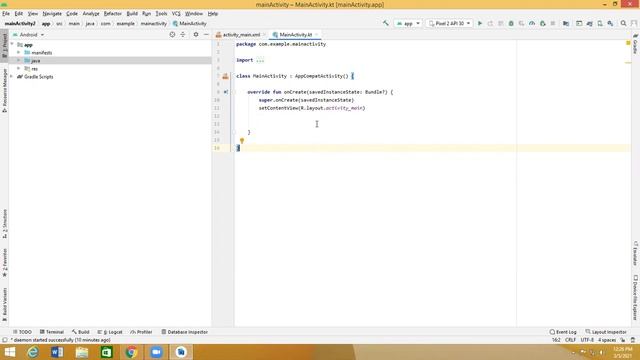
Task: Toggle the Build Variants side tab
Action: point(4,304)
